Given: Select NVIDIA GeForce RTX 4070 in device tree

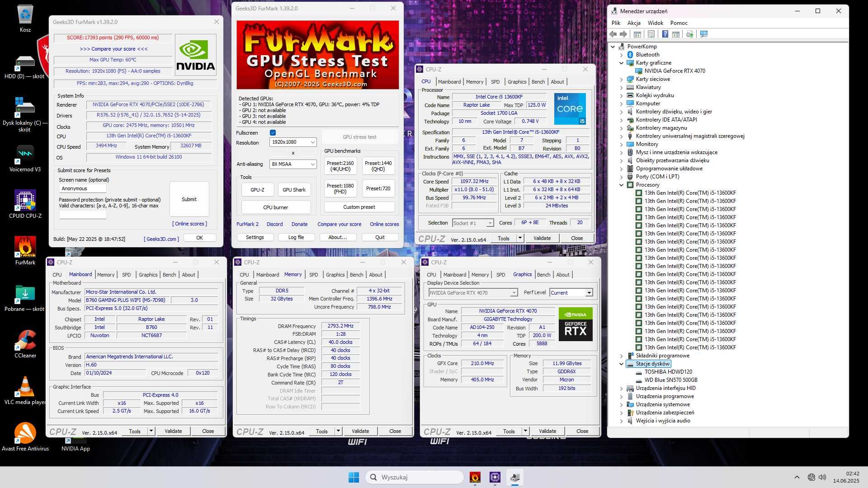Looking at the screenshot, I should tap(675, 71).
